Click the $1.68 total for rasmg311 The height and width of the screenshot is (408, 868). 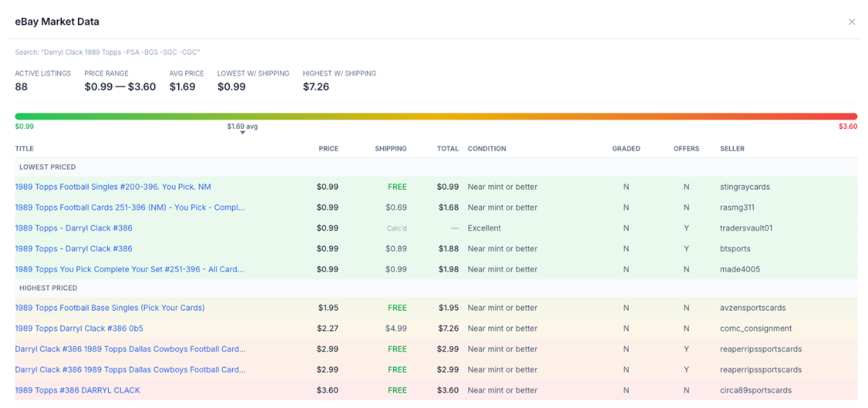click(449, 208)
